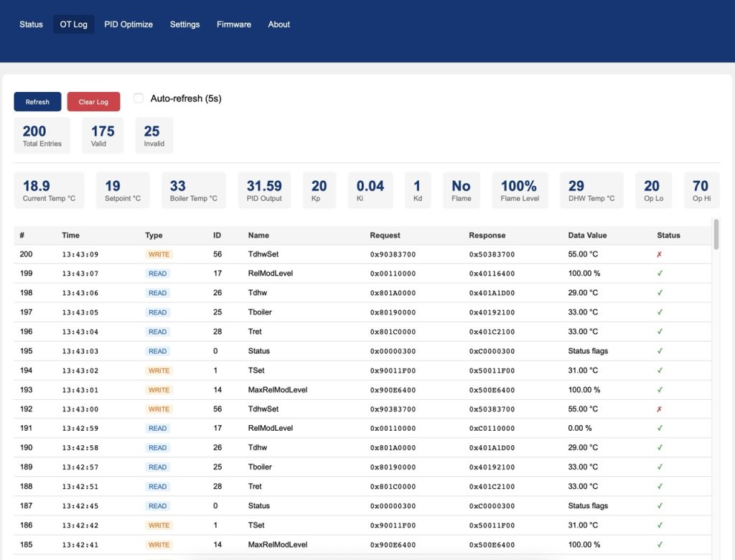The height and width of the screenshot is (560, 735).
Task: Click the green checkmark in row 195
Action: (660, 351)
